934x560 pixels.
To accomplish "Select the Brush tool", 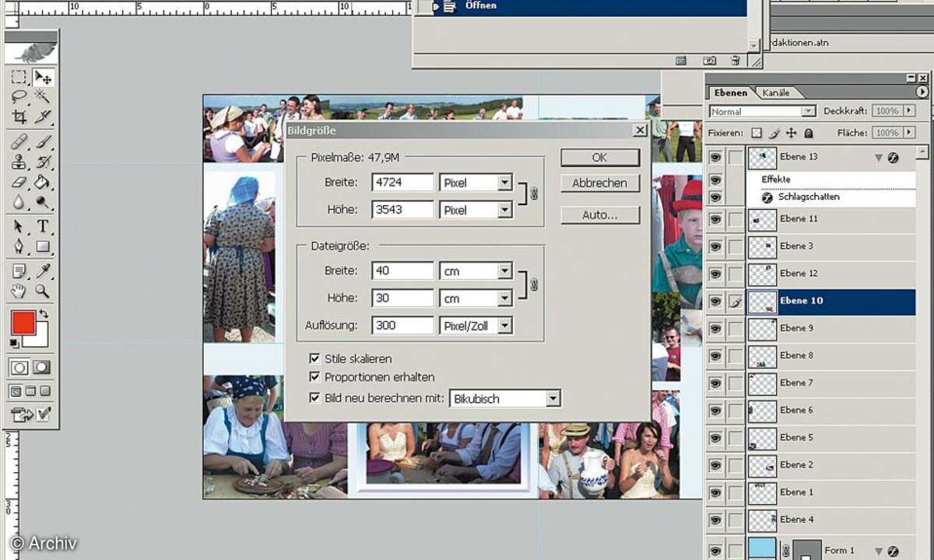I will click(x=43, y=142).
